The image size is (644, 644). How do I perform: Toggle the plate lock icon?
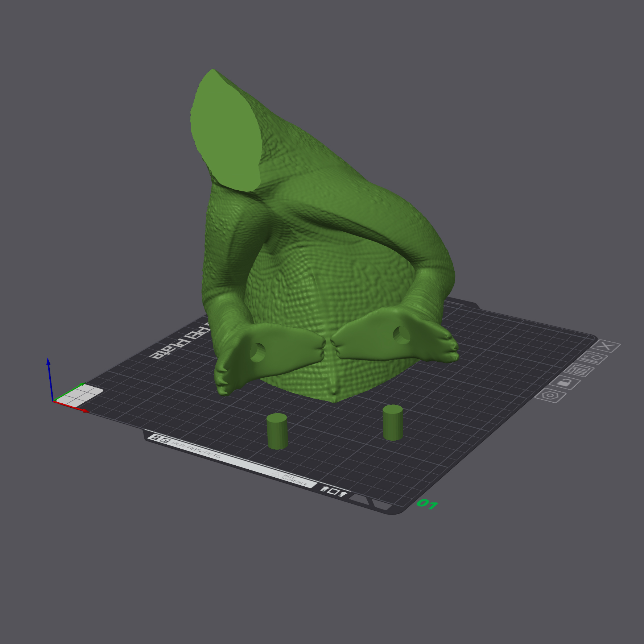click(565, 382)
